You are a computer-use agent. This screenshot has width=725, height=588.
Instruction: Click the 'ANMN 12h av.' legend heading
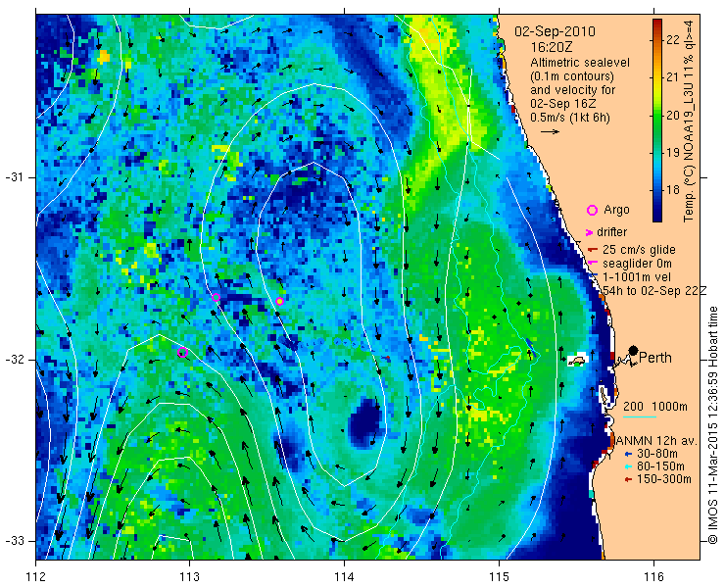coord(654,440)
